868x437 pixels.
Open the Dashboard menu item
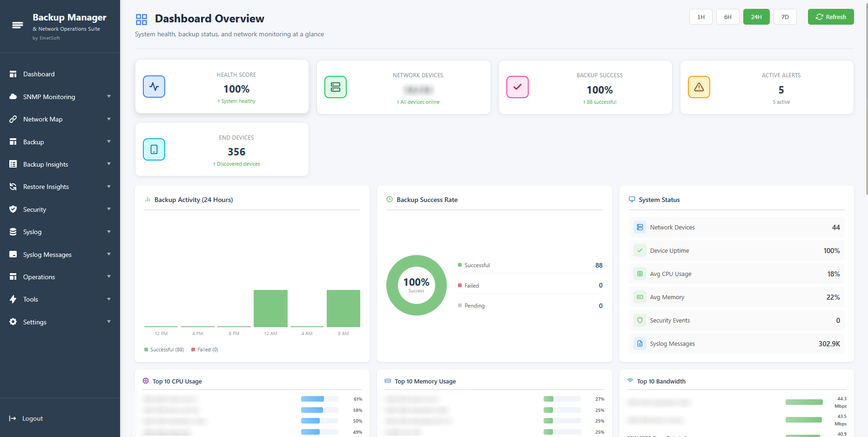pyautogui.click(x=60, y=74)
